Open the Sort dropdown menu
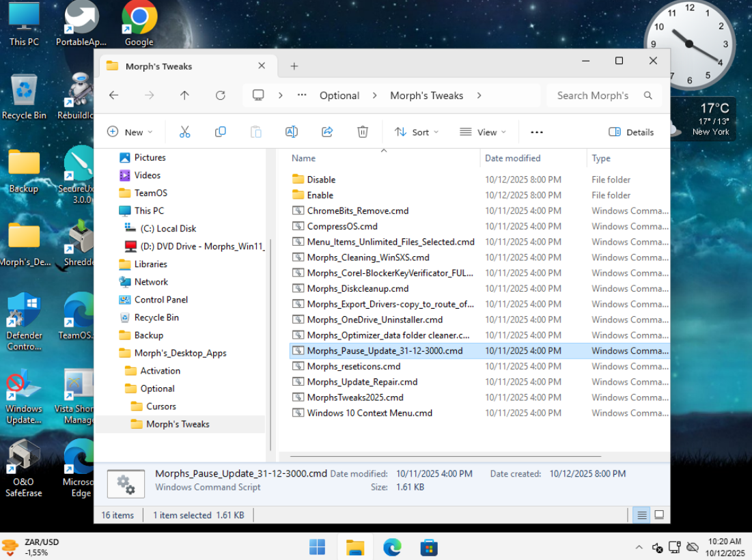This screenshot has height=560, width=752. tap(417, 132)
